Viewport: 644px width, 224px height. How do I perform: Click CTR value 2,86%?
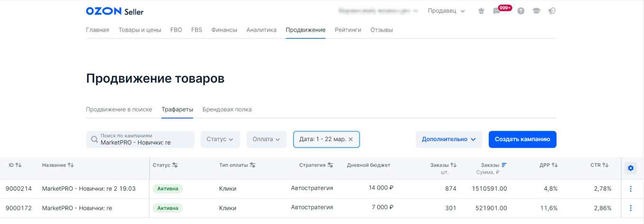[602, 207]
